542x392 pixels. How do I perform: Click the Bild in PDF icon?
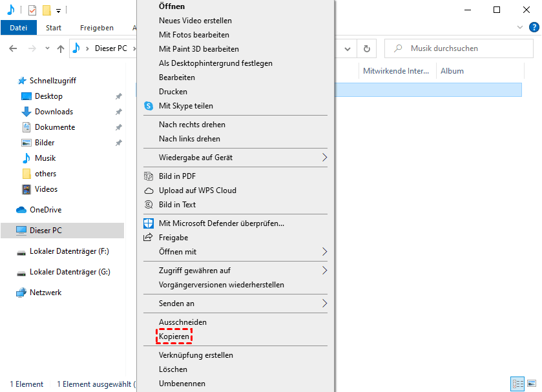coord(149,176)
